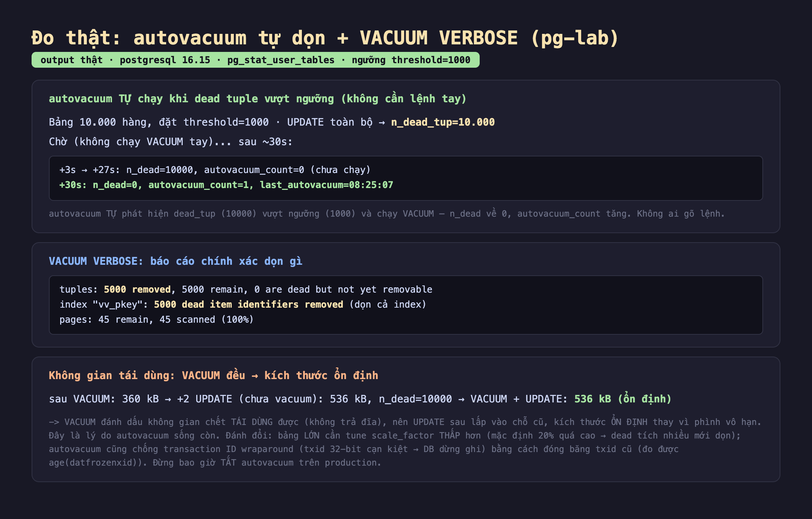Click 'index "vv_pkey":' in the VERBOSE output
The width and height of the screenshot is (812, 519).
tap(104, 305)
